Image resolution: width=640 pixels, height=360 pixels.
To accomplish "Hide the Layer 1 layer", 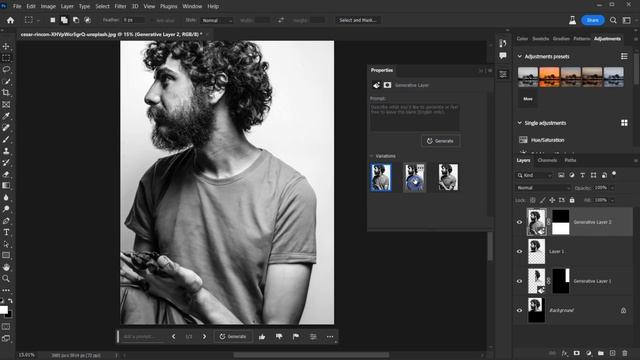I will tap(520, 251).
